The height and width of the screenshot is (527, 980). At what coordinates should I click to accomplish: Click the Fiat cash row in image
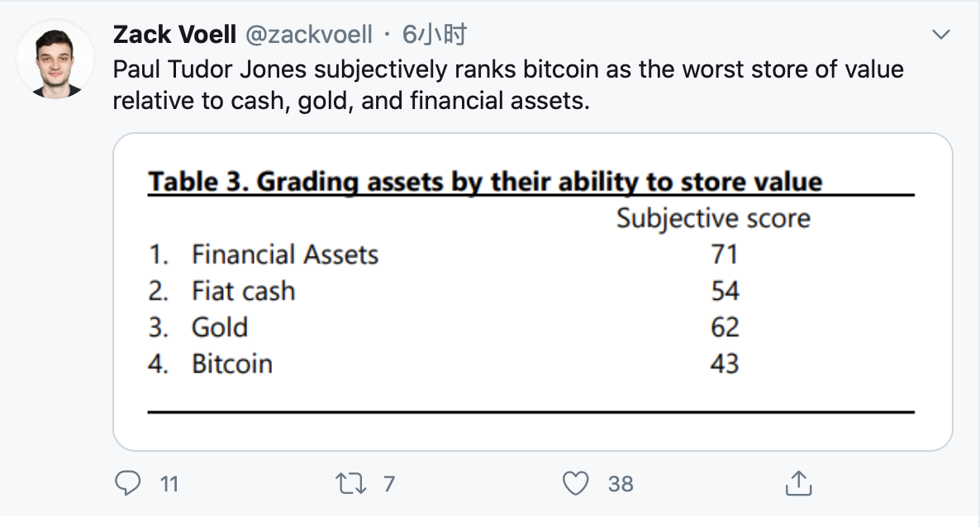pos(444,292)
